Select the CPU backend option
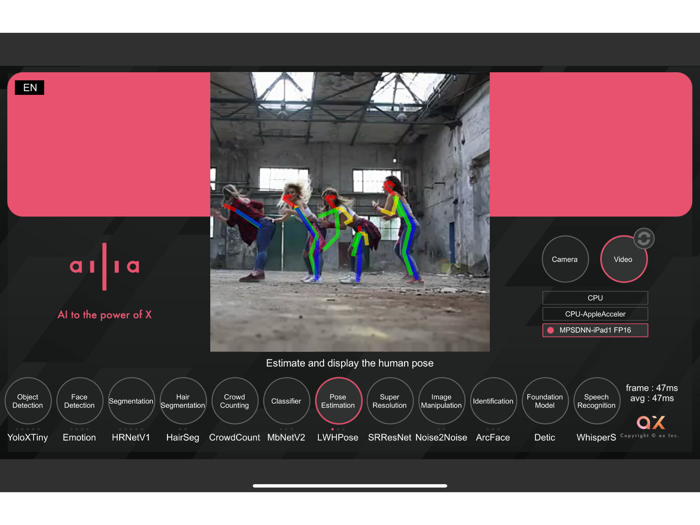Screen dimensions: 700x525 pos(595,298)
